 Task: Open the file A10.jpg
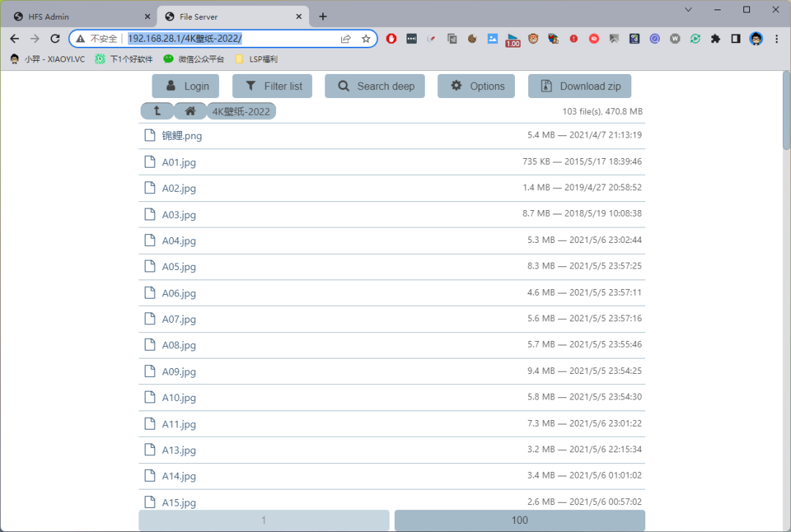tap(179, 398)
